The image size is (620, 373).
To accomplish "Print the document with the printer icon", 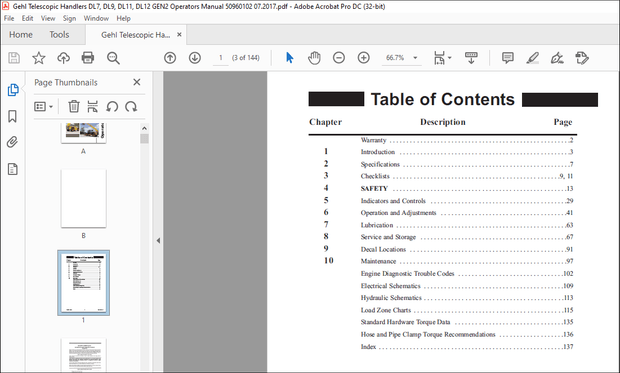I will pos(87,58).
